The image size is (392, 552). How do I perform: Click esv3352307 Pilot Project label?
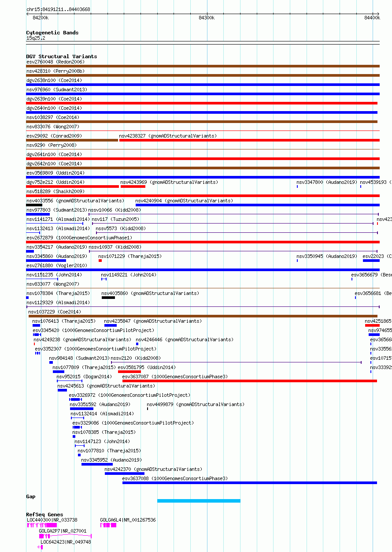coord(96,349)
